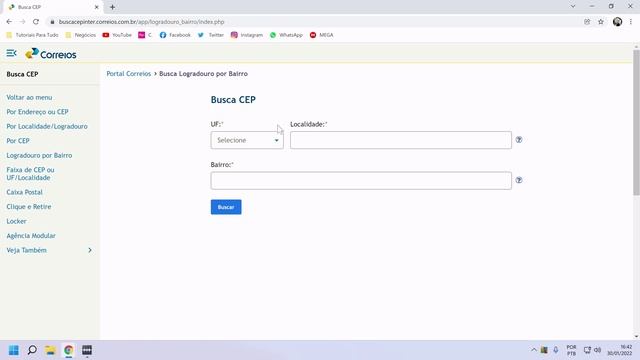Click the video editor icon in taskbar
640x360 pixels.
(87, 350)
